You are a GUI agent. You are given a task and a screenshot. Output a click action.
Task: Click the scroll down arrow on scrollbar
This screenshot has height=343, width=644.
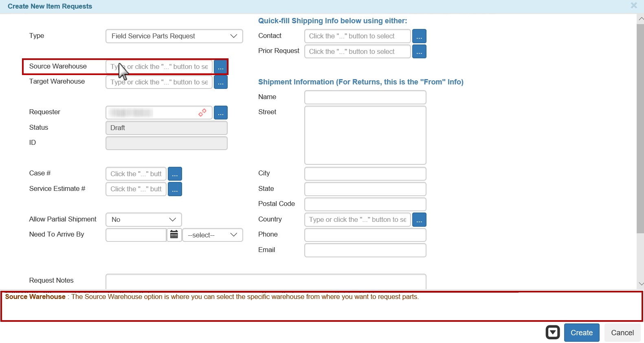641,284
